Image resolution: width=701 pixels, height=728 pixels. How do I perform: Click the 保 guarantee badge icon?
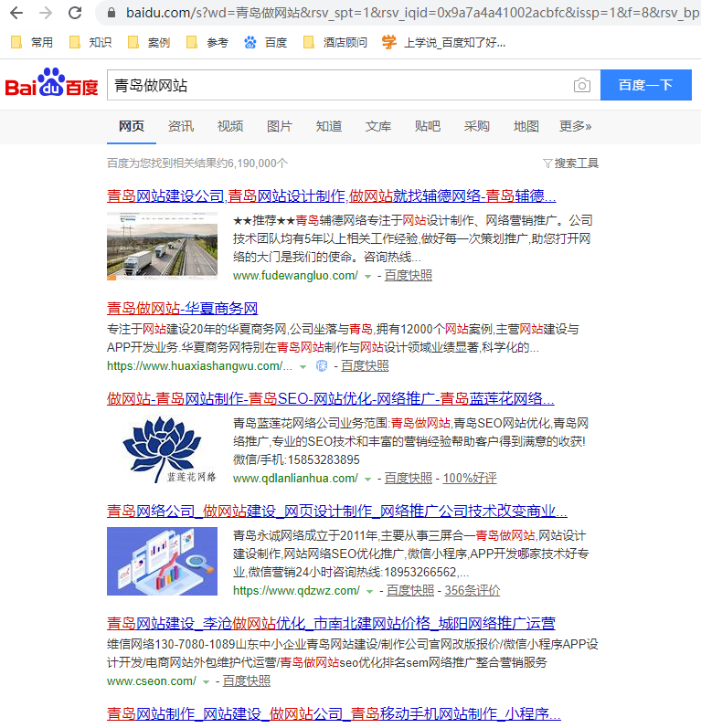322,366
